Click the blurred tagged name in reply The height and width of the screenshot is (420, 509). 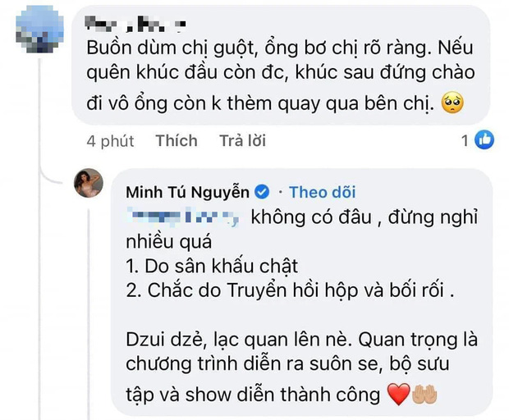(x=182, y=217)
